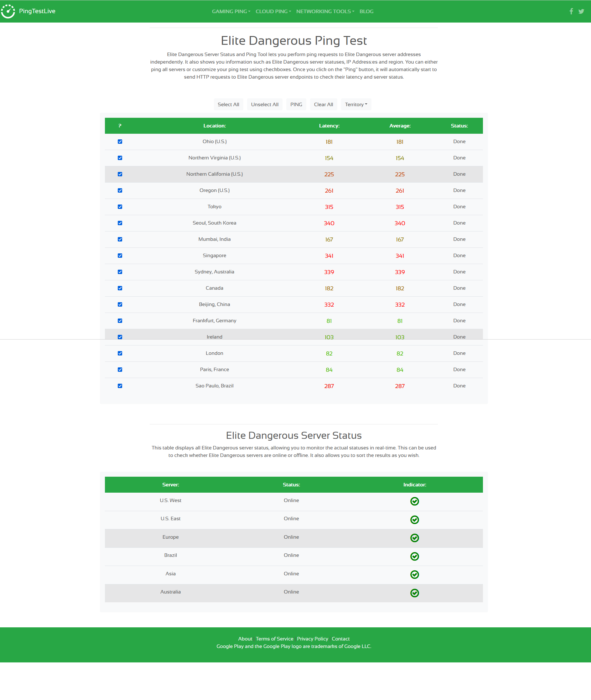Open the Contact footer link

coord(340,639)
